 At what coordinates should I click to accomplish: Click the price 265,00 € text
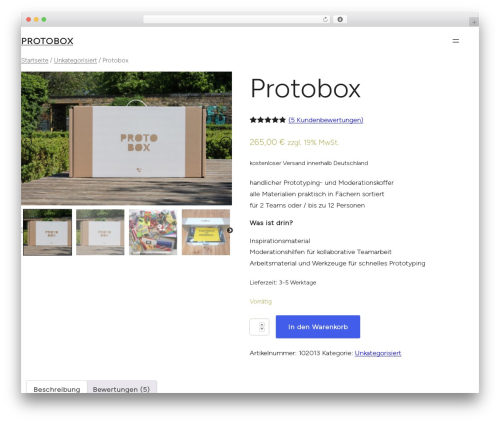267,142
